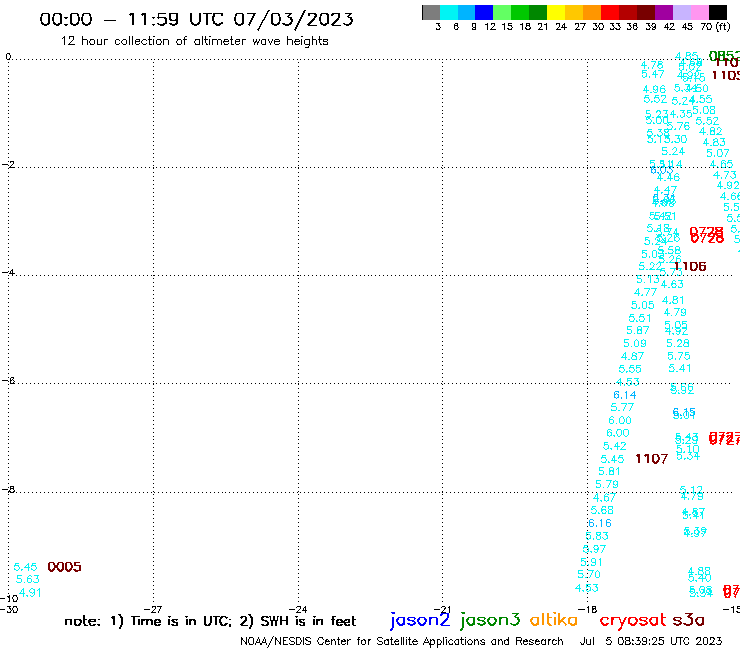Image resolution: width=740 pixels, height=650 pixels.
Task: Click the gray 3 ft legend swatch
Action: point(431,12)
